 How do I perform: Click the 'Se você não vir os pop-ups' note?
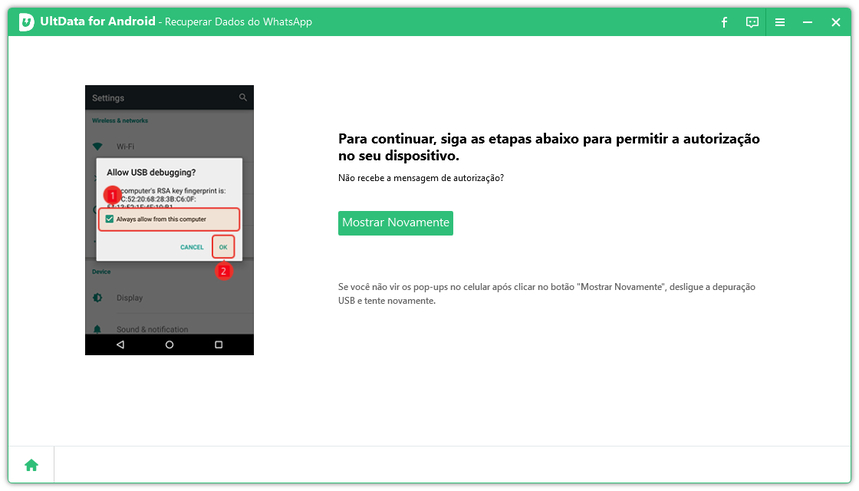[547, 294]
